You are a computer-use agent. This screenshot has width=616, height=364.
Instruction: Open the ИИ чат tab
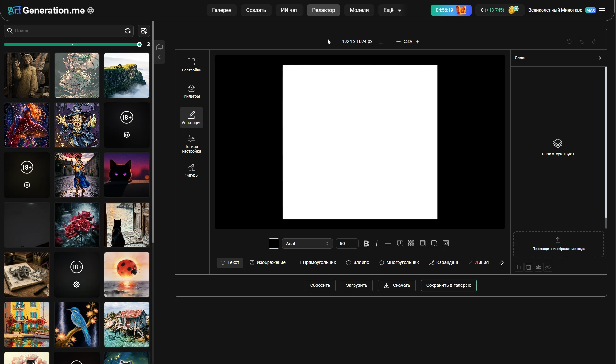pyautogui.click(x=289, y=10)
